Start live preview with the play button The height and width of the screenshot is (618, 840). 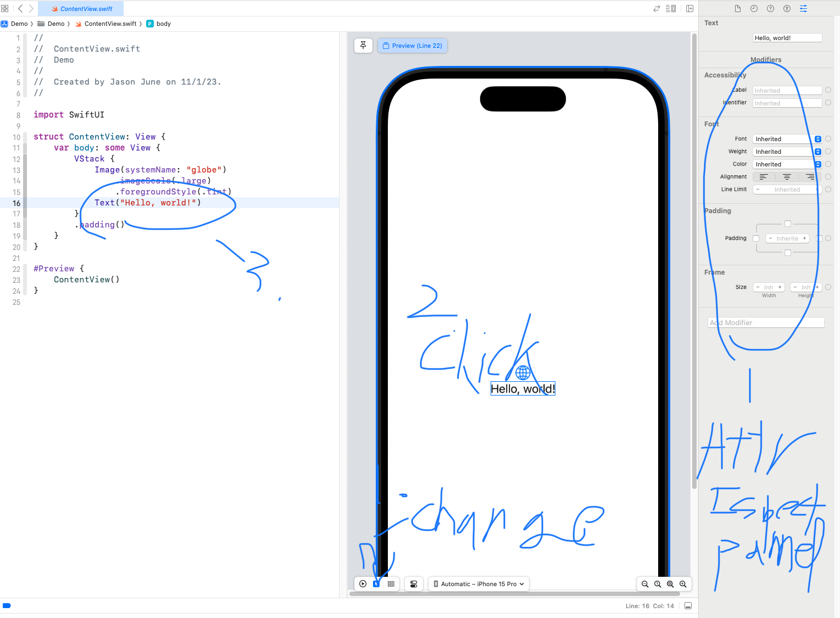click(363, 583)
